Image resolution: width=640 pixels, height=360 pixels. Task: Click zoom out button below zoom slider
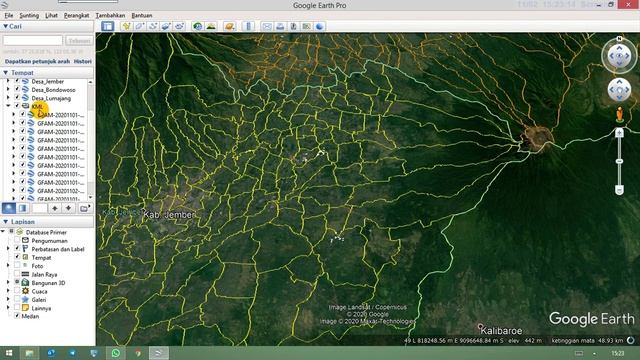coord(619,190)
